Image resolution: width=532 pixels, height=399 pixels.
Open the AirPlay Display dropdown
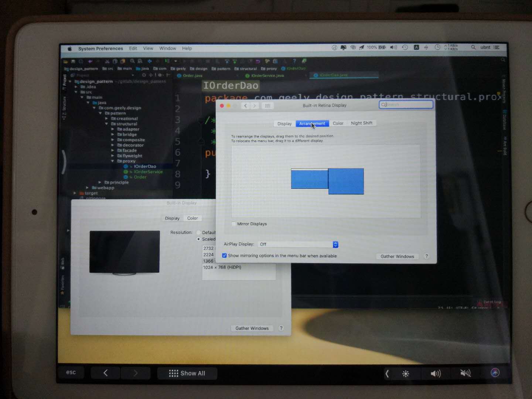[x=298, y=244]
